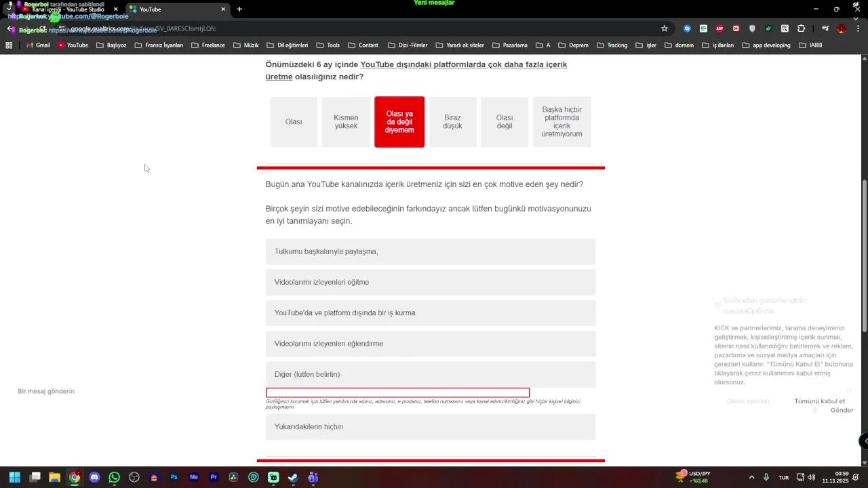Open Steam from the taskbar
This screenshot has height=488, width=868.
[x=293, y=477]
